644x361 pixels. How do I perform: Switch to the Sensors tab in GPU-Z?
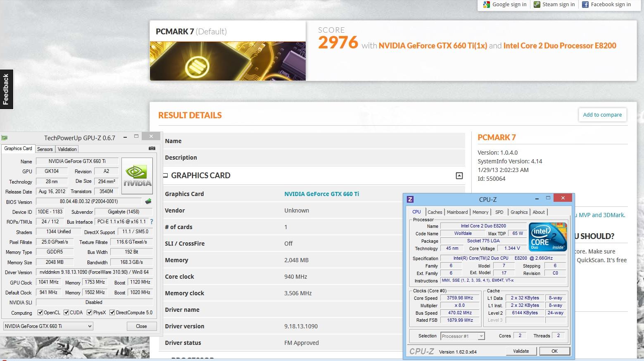click(x=45, y=149)
